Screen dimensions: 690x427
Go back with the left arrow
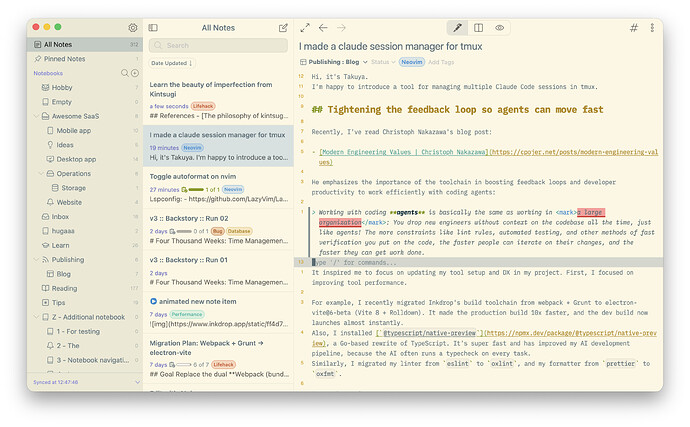[x=323, y=28]
